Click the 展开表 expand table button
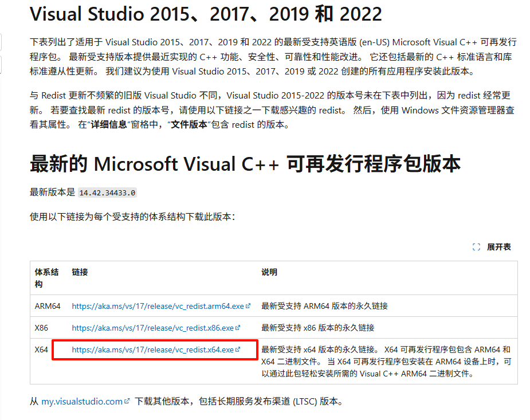The image size is (530, 420). 492,247
